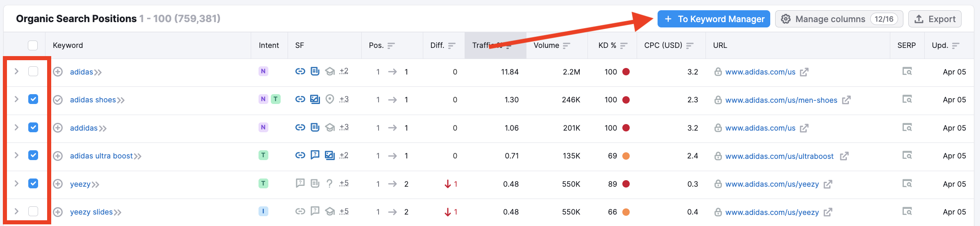
Task: Add addidas keyword via plus icon
Action: (x=58, y=128)
